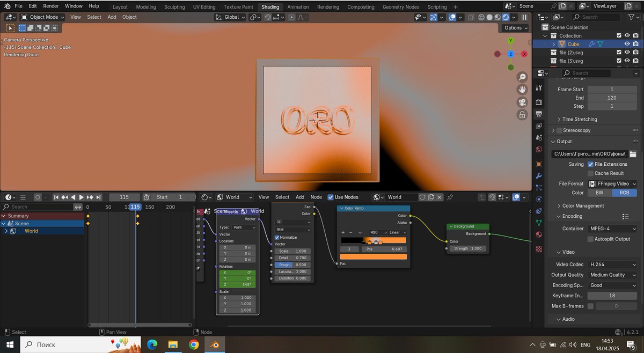The width and height of the screenshot is (644, 353).
Task: Toggle the File Extensions checkbox
Action: (x=590, y=164)
